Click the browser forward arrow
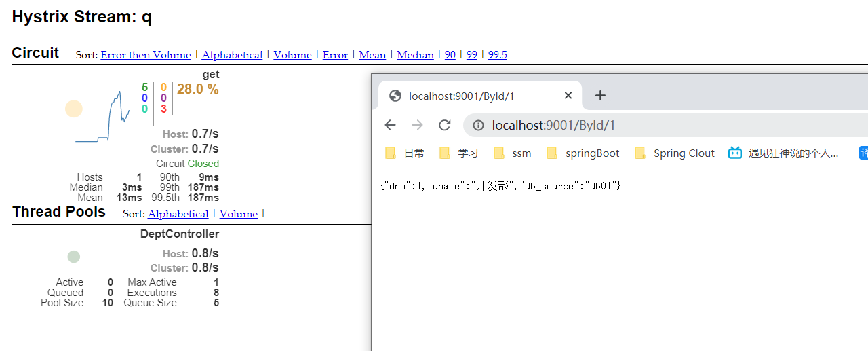Screen dimensions: 868x351 [x=417, y=125]
